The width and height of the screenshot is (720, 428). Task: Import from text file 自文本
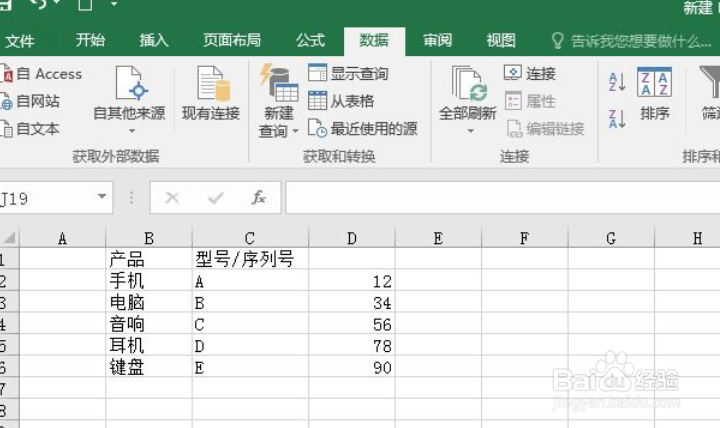click(x=30, y=129)
